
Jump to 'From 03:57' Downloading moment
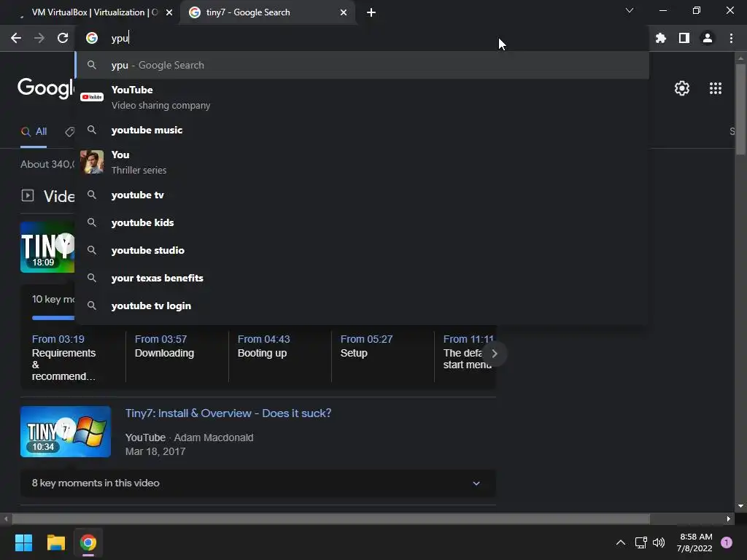coord(164,346)
